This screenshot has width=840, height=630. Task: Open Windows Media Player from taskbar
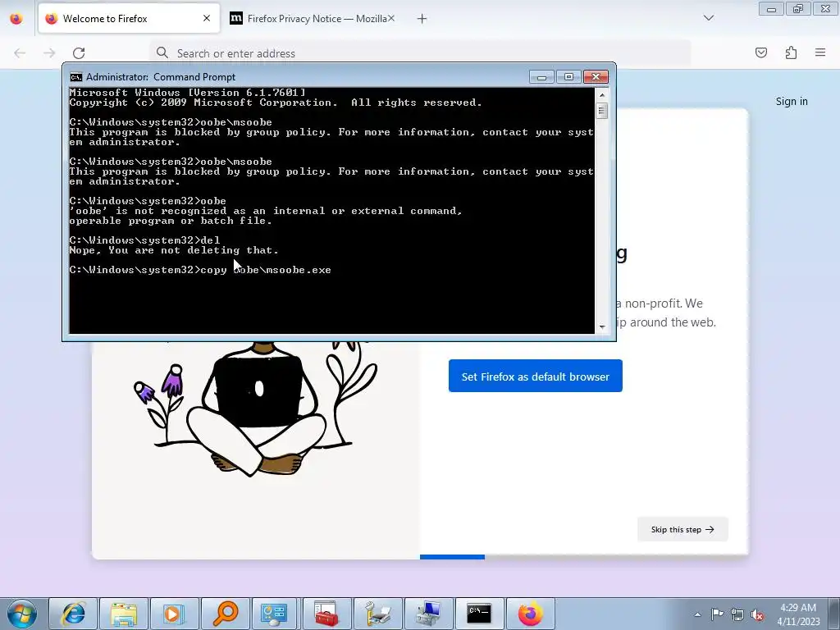[x=175, y=614]
